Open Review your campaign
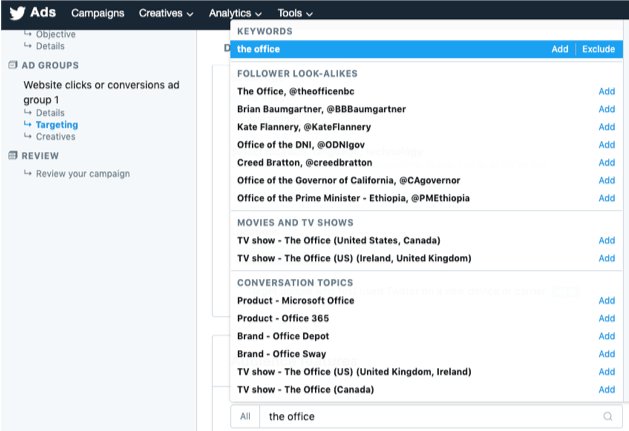629x431 pixels. click(83, 174)
